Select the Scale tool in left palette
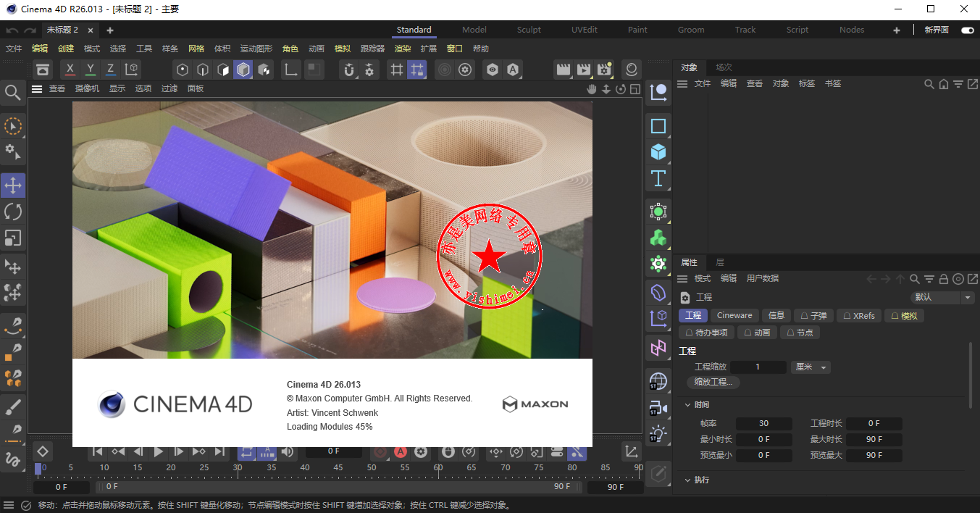This screenshot has height=513, width=980. click(13, 238)
